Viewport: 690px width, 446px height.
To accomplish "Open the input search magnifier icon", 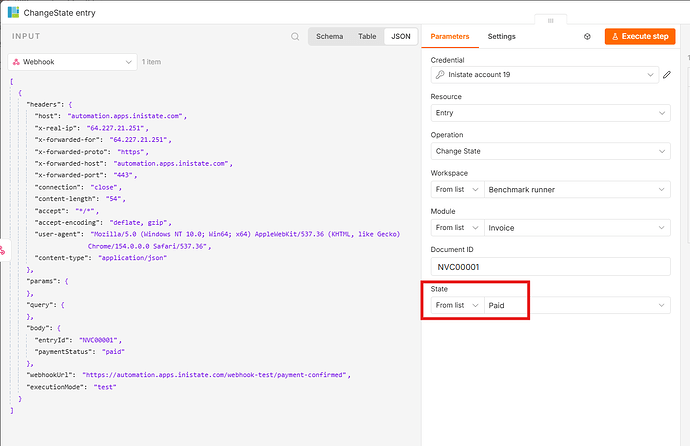I will click(295, 37).
